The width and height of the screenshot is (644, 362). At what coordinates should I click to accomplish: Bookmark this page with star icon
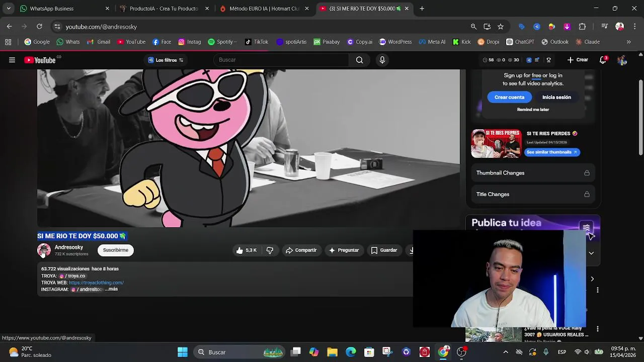click(500, 27)
